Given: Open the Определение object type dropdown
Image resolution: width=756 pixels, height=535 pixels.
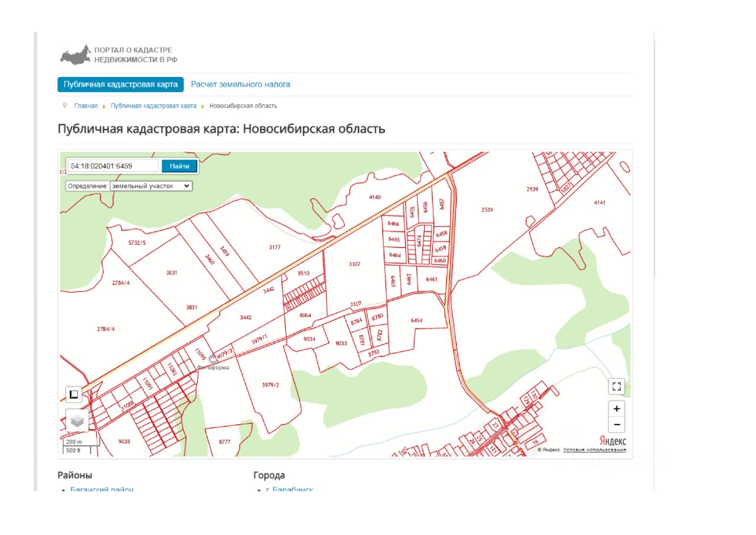Looking at the screenshot, I should (151, 186).
